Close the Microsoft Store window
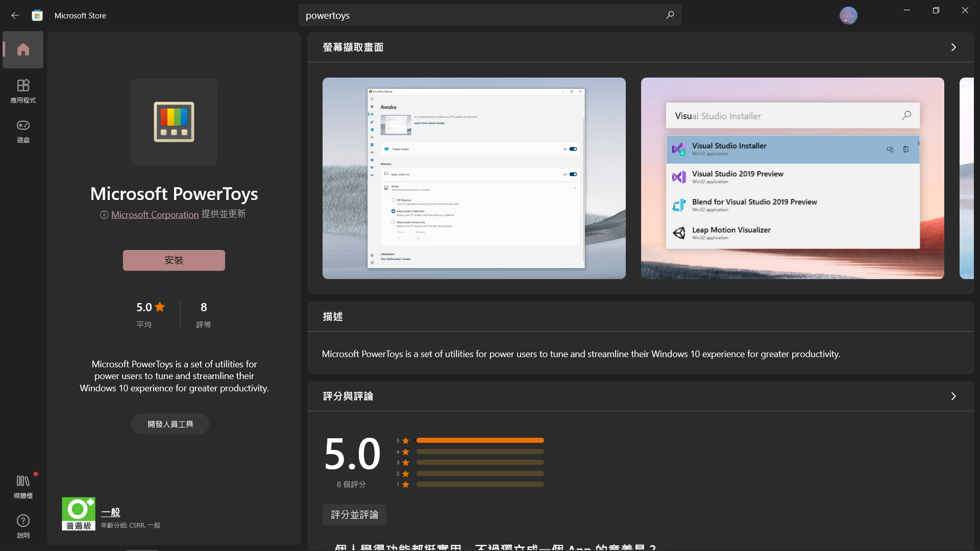This screenshot has height=551, width=980. pos(965,10)
